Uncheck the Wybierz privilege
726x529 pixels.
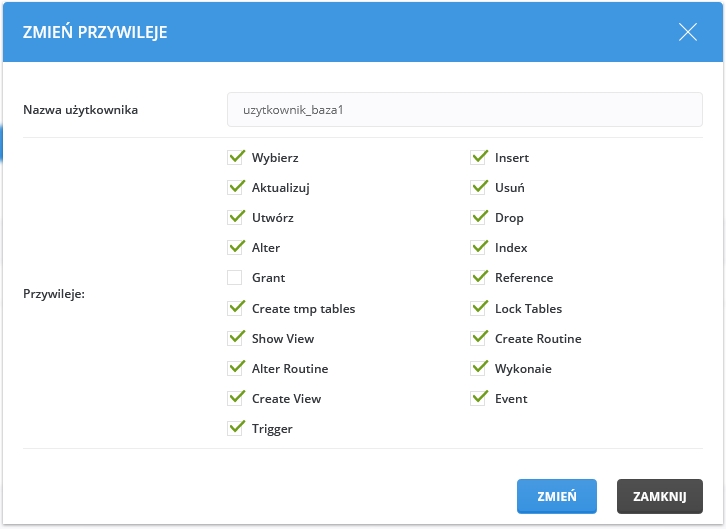click(235, 158)
